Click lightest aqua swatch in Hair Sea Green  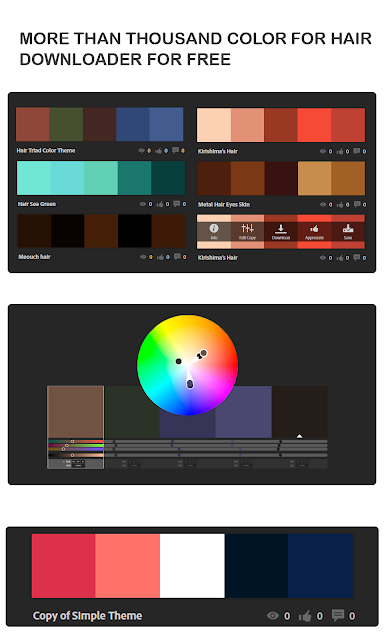click(34, 178)
